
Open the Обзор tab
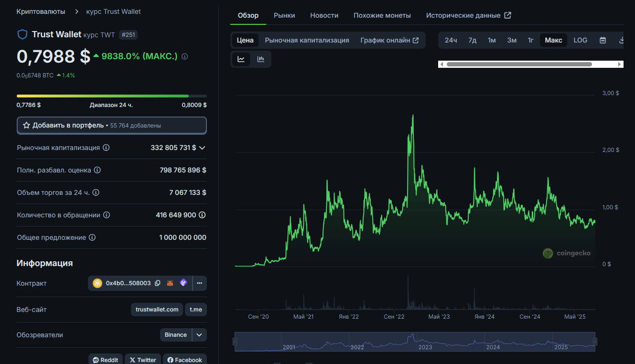click(x=248, y=15)
